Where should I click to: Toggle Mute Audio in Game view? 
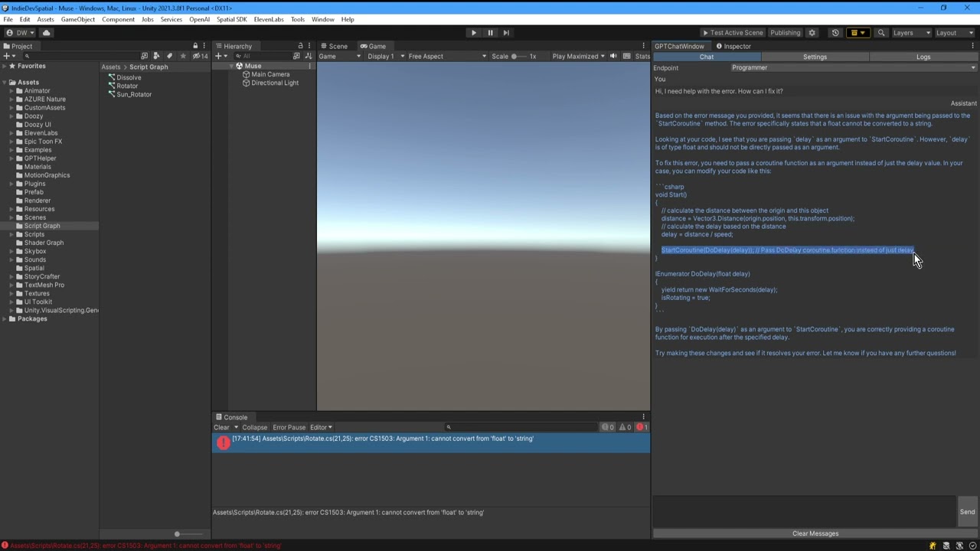[x=613, y=56]
